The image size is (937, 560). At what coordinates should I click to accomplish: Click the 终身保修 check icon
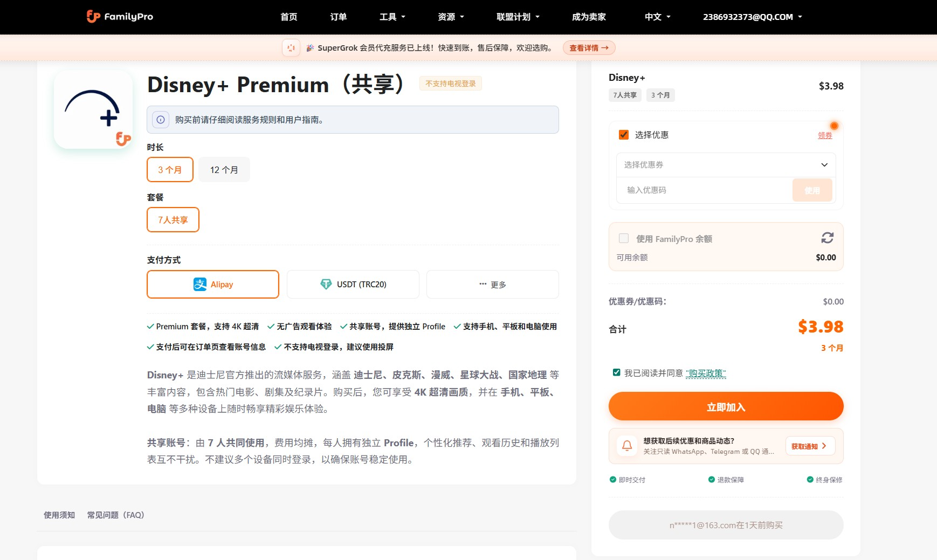(x=810, y=480)
